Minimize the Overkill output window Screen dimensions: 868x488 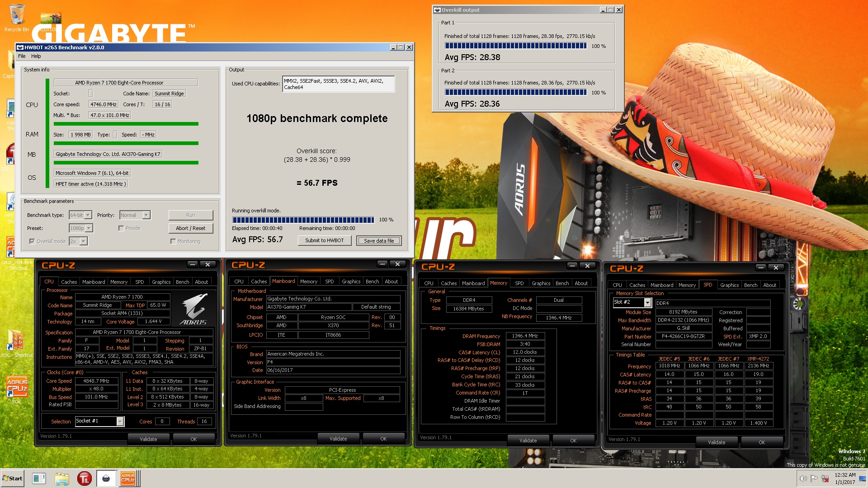click(x=603, y=10)
